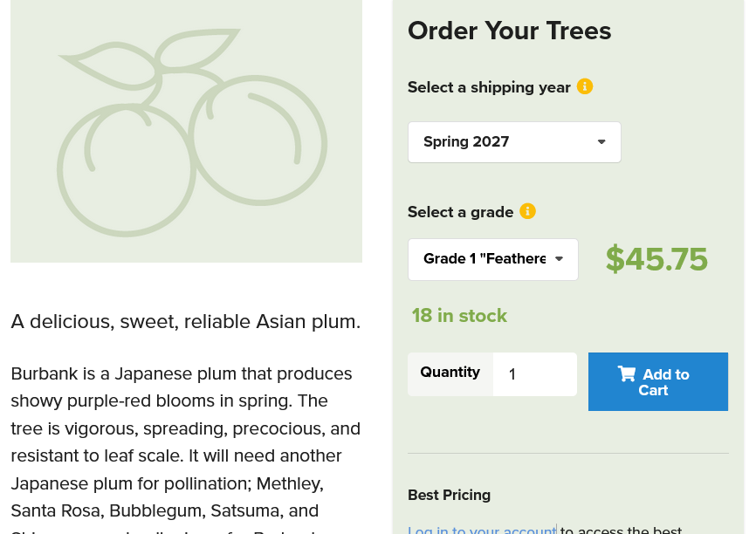Click the Quantity input field
The height and width of the screenshot is (534, 756).
[534, 374]
